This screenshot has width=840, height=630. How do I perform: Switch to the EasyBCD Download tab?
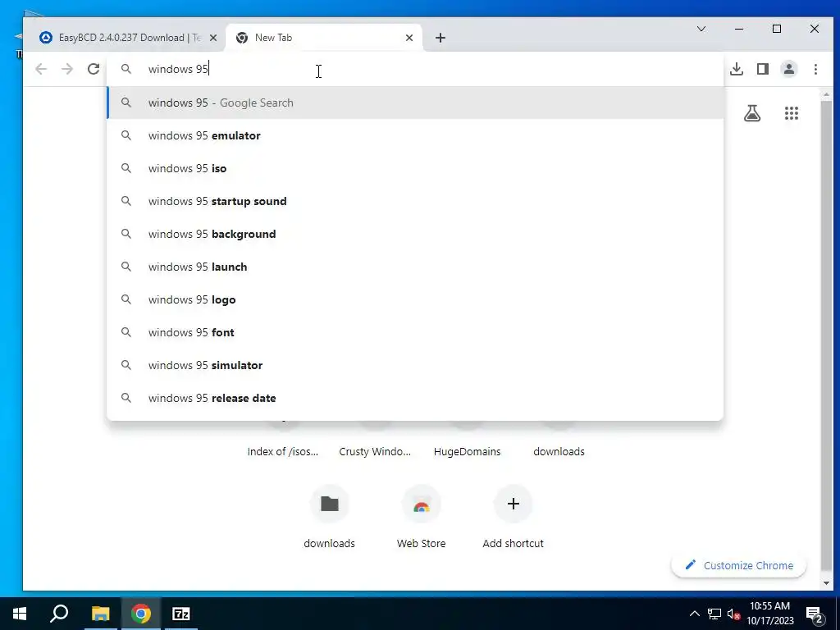point(129,38)
